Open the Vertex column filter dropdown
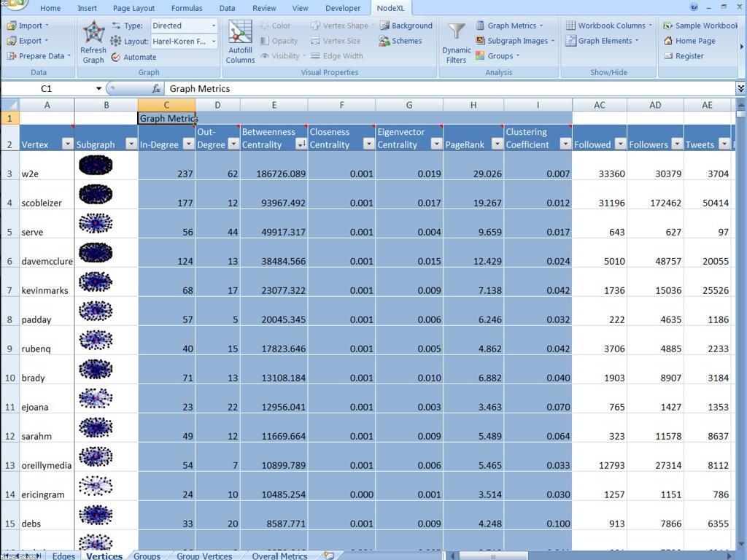The image size is (747, 560). click(x=67, y=144)
